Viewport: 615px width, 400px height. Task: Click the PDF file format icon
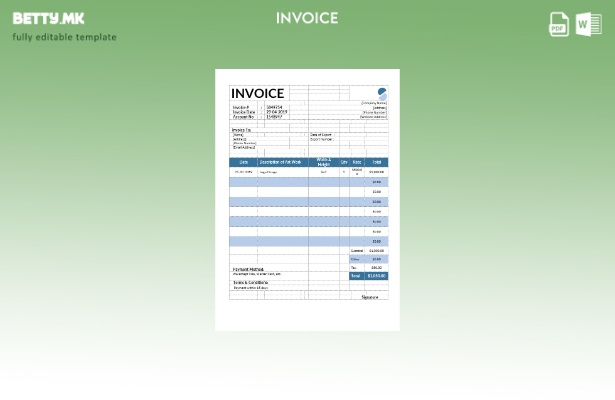pyautogui.click(x=559, y=25)
